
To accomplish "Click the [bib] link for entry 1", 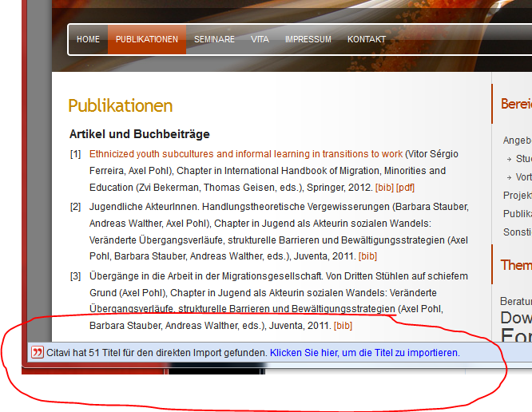I will [x=383, y=188].
